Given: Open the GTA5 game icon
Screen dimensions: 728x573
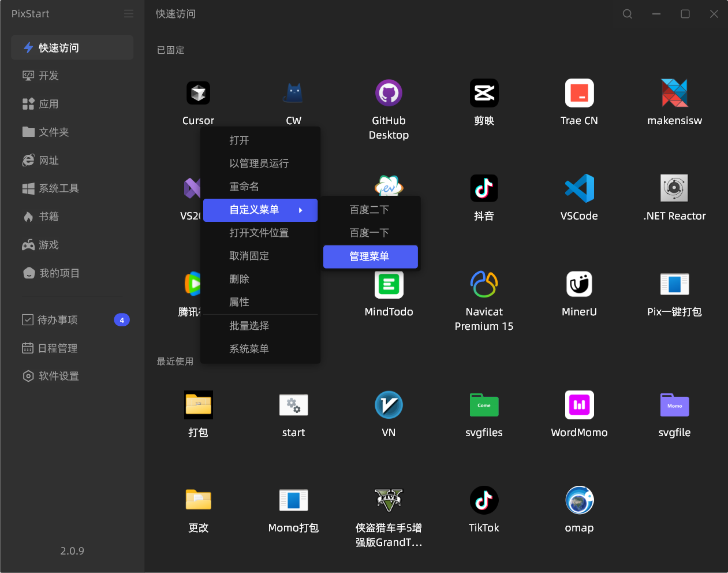Looking at the screenshot, I should tap(389, 500).
